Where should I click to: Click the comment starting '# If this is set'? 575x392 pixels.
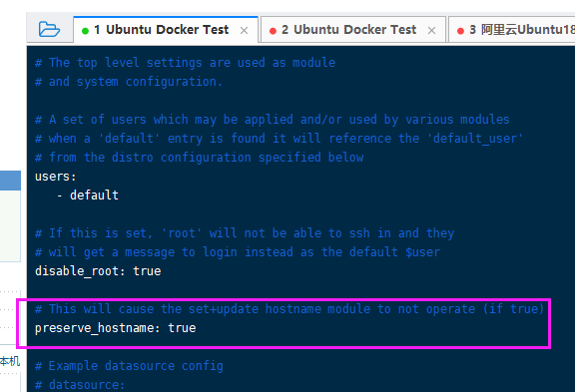point(245,233)
